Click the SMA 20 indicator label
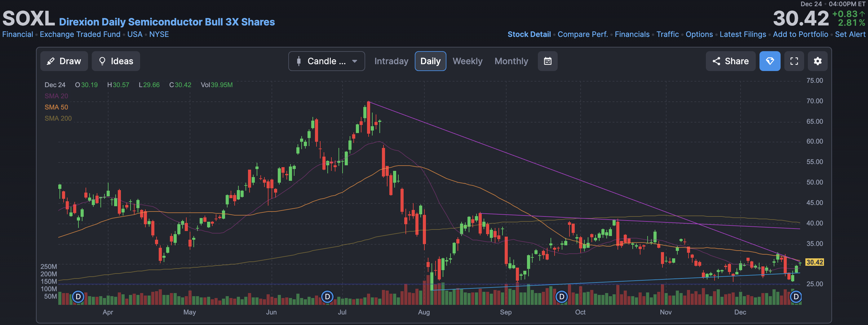The height and width of the screenshot is (325, 868). (56, 96)
